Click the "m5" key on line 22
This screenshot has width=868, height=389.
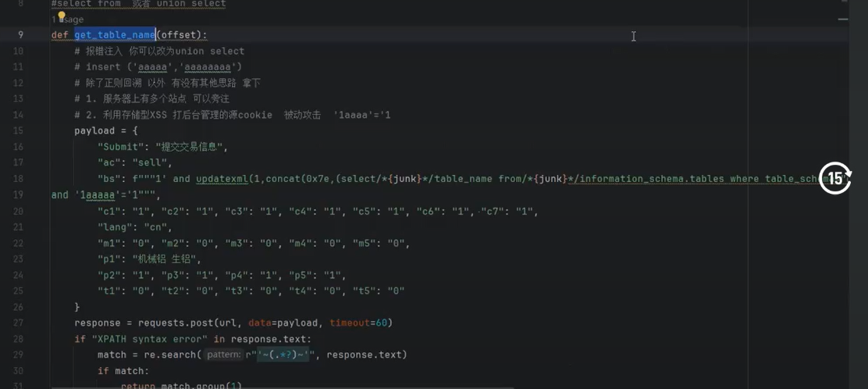tap(365, 243)
